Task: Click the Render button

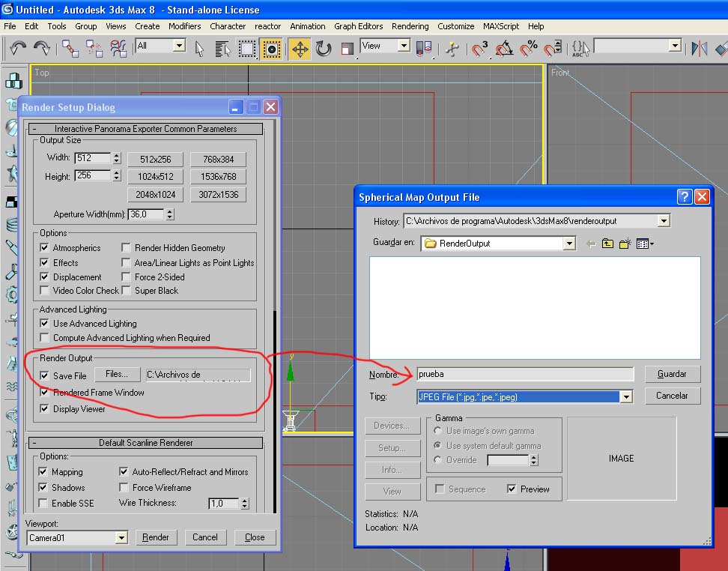Action: (x=156, y=537)
